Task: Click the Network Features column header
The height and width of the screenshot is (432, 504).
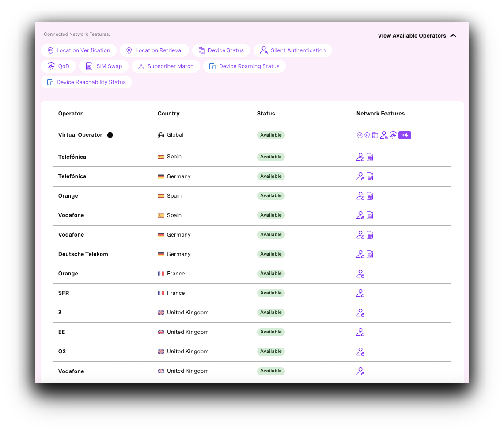Action: pyautogui.click(x=380, y=113)
